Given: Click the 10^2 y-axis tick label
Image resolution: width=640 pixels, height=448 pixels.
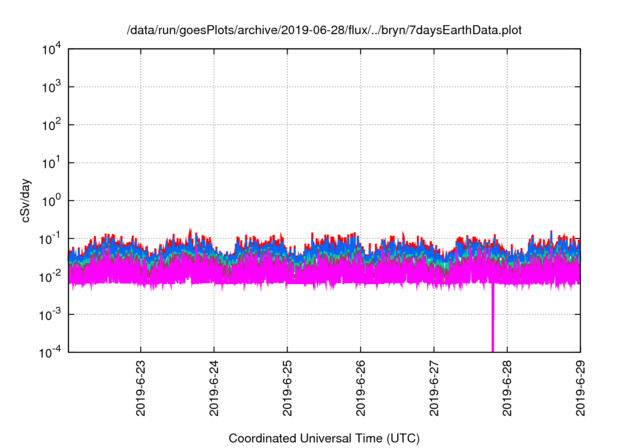Looking at the screenshot, I should pos(51,125).
